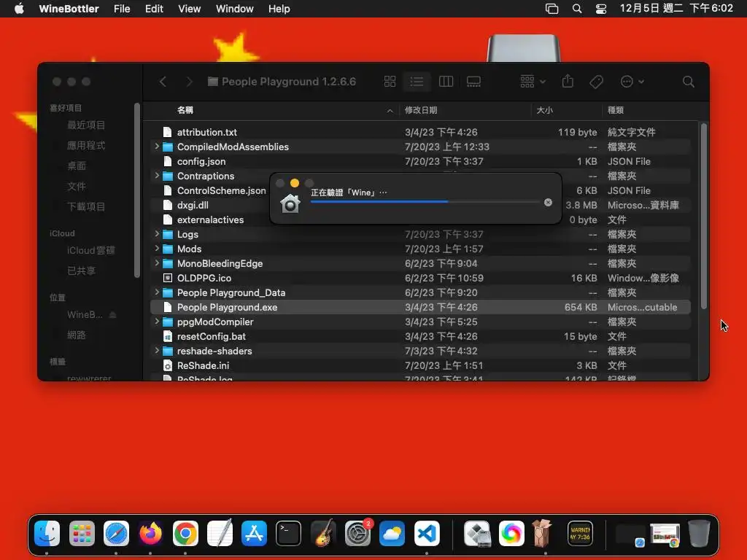Open 網路 in the sidebar

pos(76,335)
